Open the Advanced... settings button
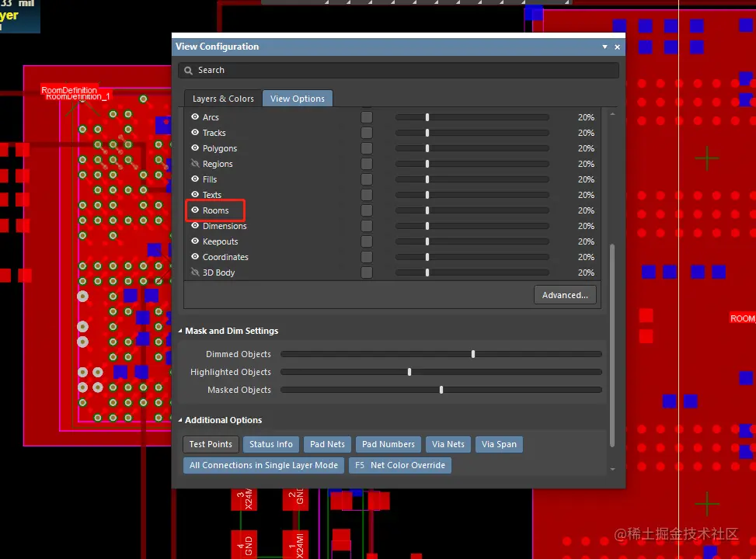Screen dimensions: 756x559 (x=565, y=295)
